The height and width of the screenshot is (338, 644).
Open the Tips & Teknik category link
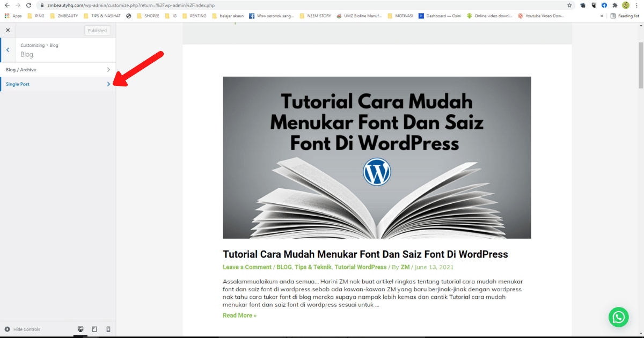point(312,267)
